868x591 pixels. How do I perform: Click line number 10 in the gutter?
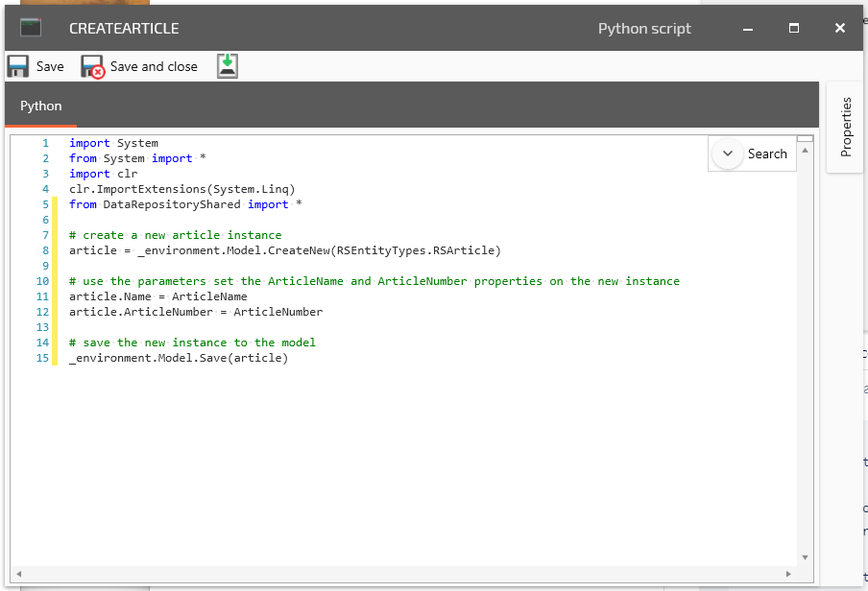[42, 281]
